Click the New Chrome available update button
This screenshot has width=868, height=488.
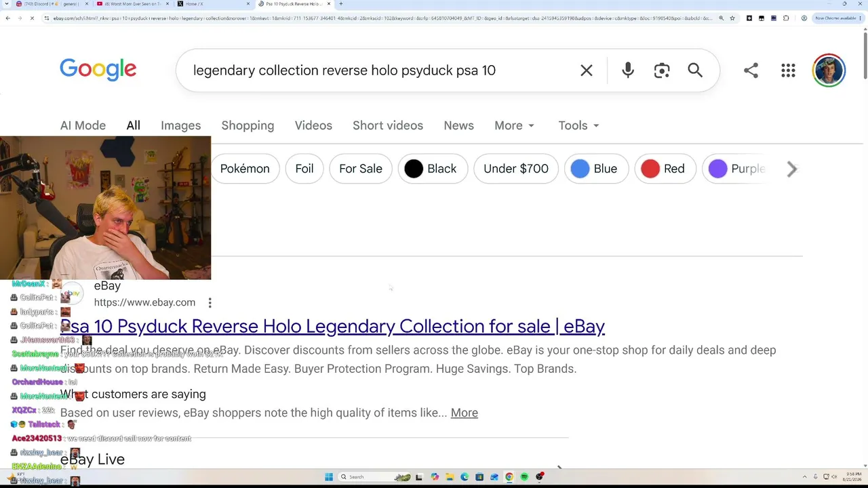pos(838,18)
